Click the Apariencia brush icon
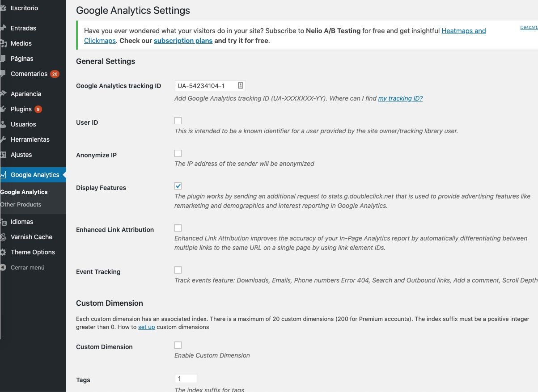This screenshot has height=392, width=538. [x=3, y=94]
